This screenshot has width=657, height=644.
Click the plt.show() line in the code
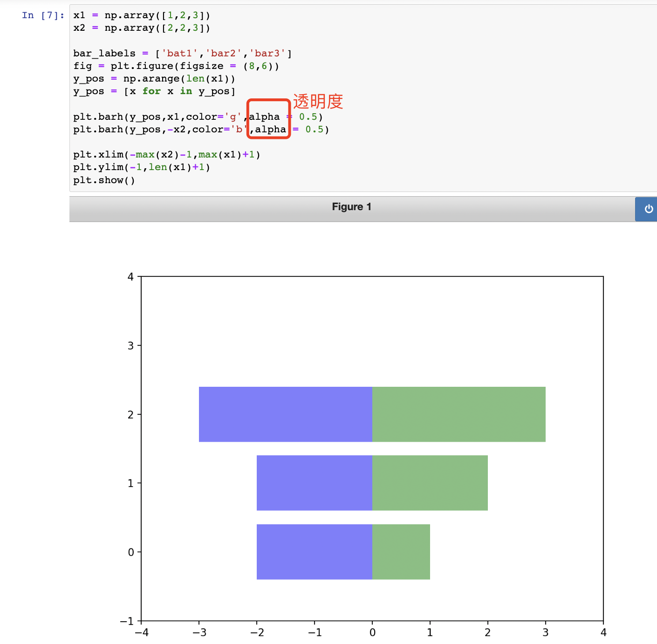(103, 180)
